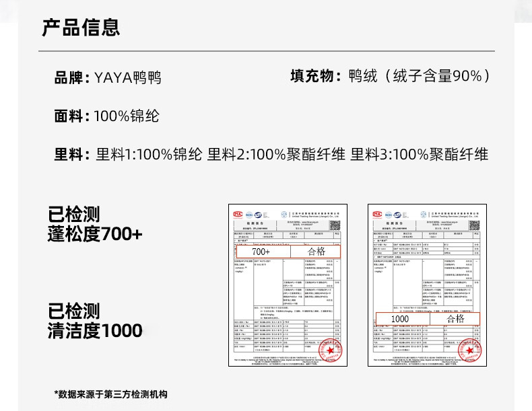Select the brand text 'YAYA鸭鸭'
The width and height of the screenshot is (532, 411).
(x=127, y=77)
